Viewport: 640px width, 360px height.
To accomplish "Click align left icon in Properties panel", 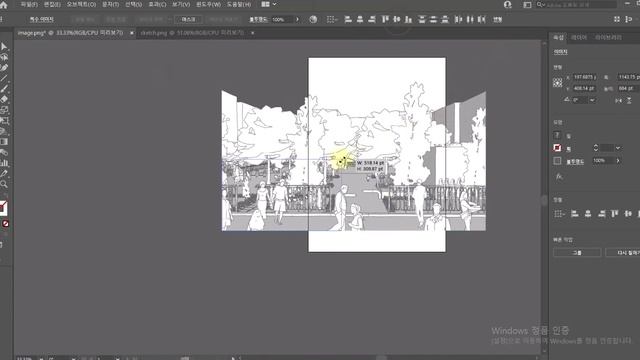I will tap(574, 213).
